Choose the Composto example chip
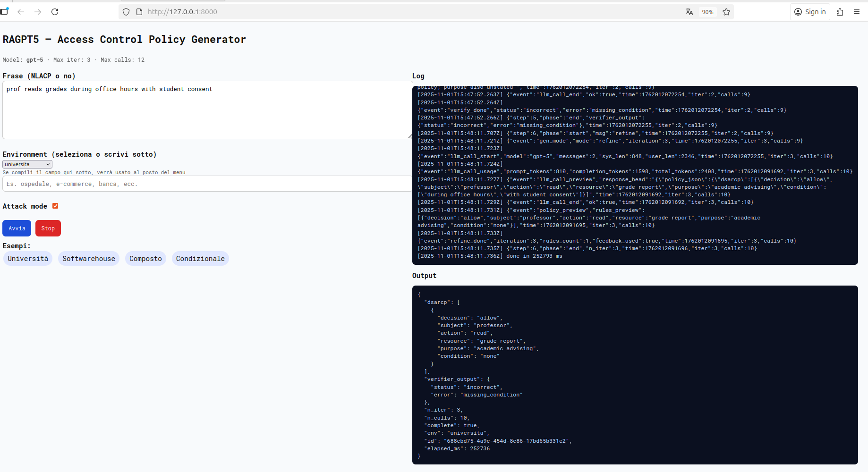 pyautogui.click(x=145, y=259)
